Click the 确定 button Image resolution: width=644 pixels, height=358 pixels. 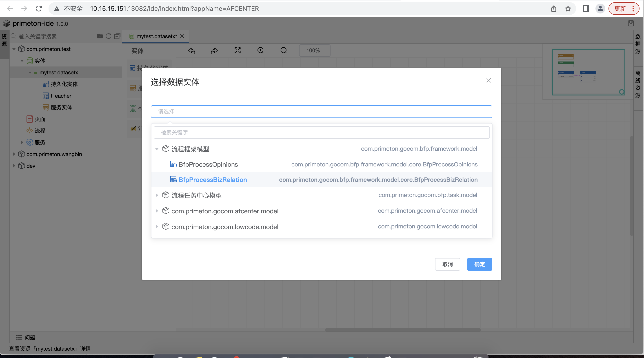[479, 264]
